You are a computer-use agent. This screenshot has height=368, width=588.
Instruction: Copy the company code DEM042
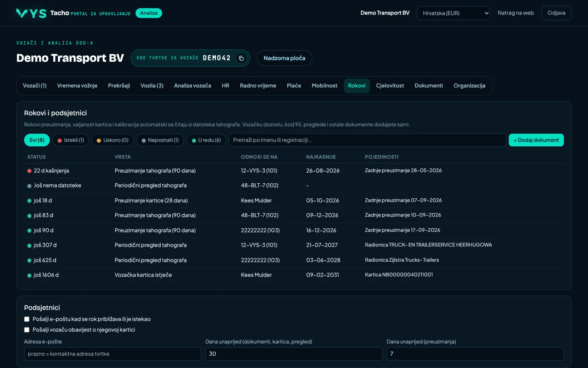[x=241, y=58]
